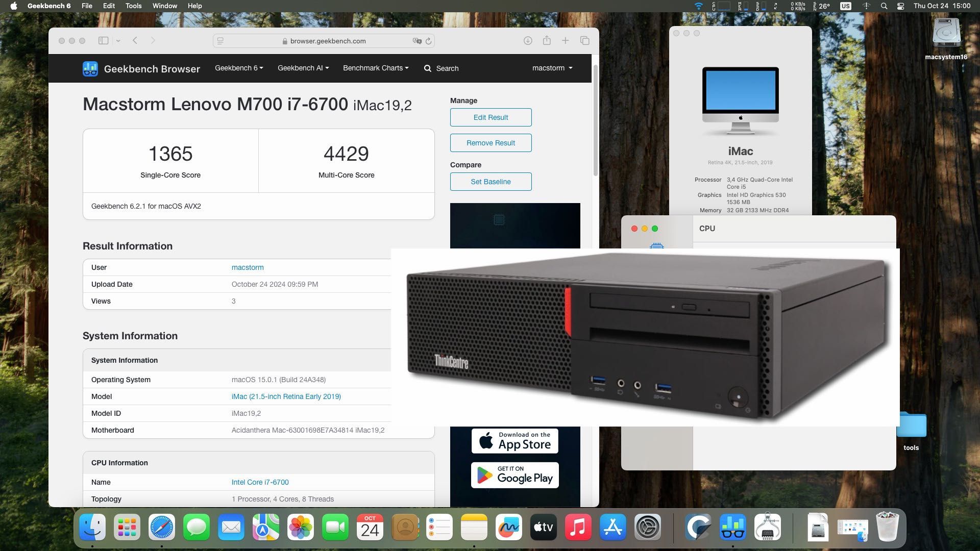Image resolution: width=980 pixels, height=551 pixels.
Task: Open the Edit menu
Action: 109,6
